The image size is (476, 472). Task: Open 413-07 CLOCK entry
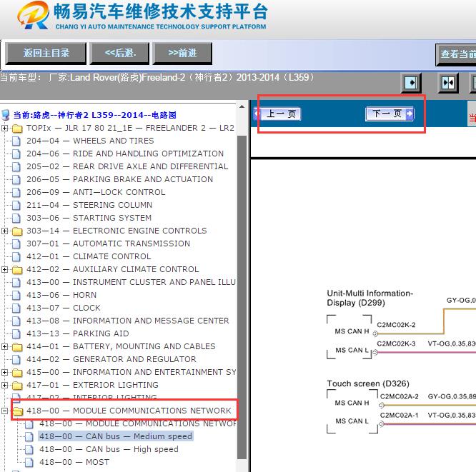point(64,308)
